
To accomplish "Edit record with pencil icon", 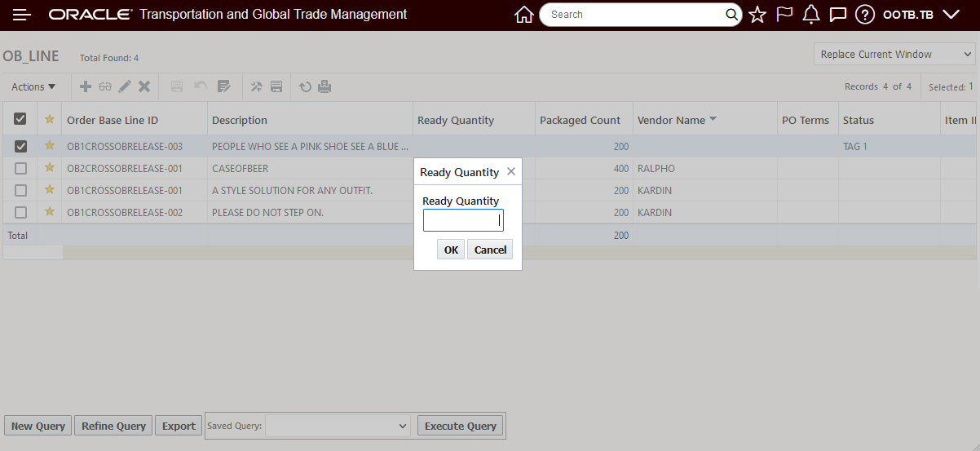I will (125, 86).
